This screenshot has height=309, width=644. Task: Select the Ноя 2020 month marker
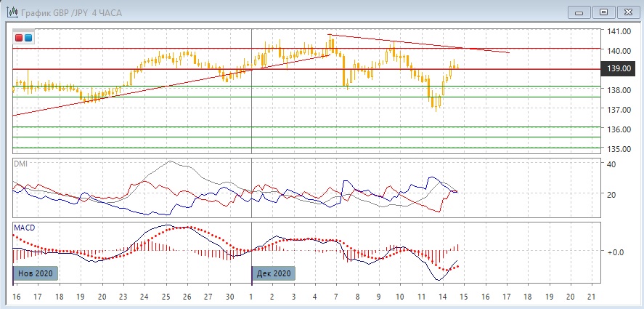click(36, 273)
